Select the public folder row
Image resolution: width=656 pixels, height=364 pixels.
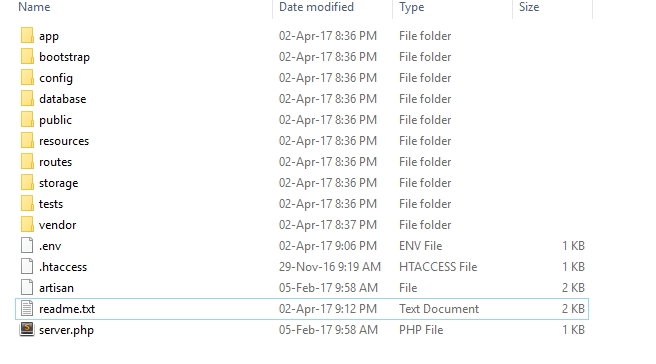point(302,120)
